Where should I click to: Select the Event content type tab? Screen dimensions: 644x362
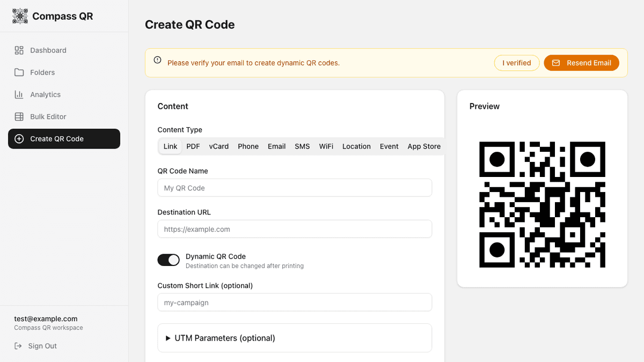click(x=389, y=146)
